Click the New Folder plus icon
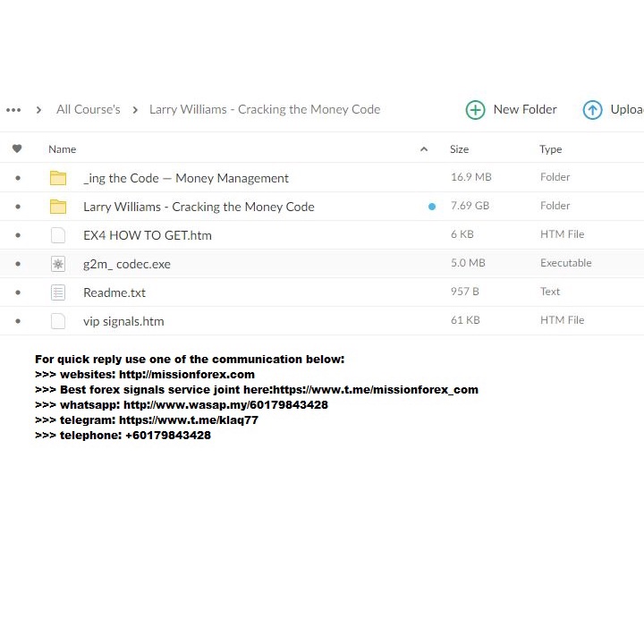Screen dimensions: 644x644 [x=475, y=110]
